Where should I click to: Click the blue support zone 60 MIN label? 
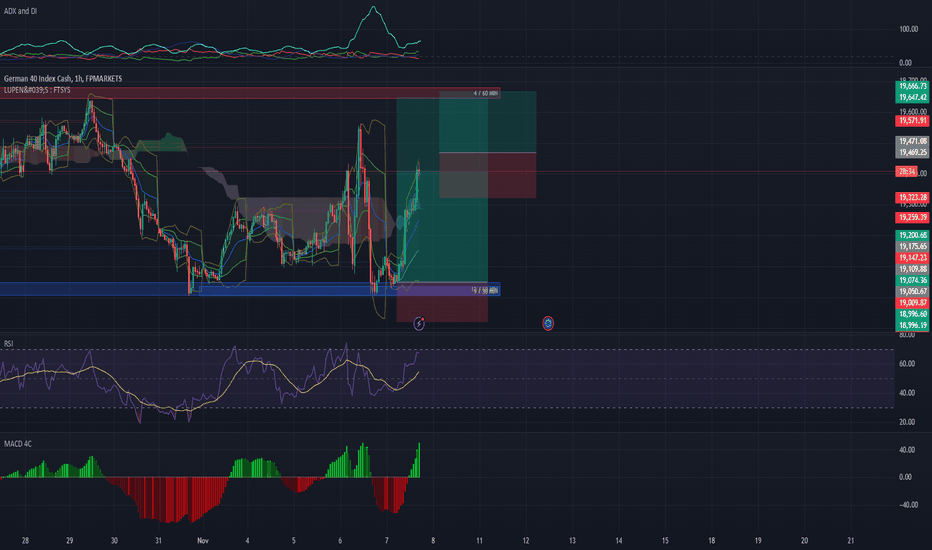484,290
